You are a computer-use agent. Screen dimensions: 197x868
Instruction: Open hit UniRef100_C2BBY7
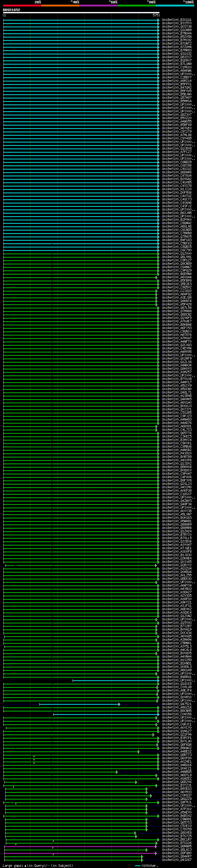click(x=177, y=78)
